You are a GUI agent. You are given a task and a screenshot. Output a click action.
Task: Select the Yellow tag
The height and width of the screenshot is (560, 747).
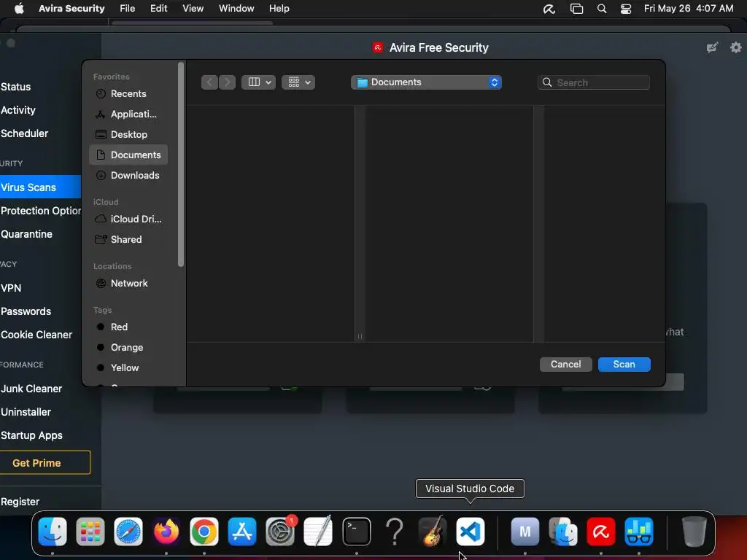pyautogui.click(x=128, y=368)
